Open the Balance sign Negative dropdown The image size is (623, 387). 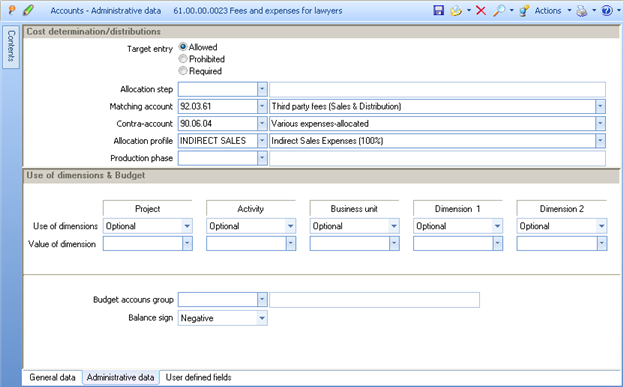click(x=262, y=318)
